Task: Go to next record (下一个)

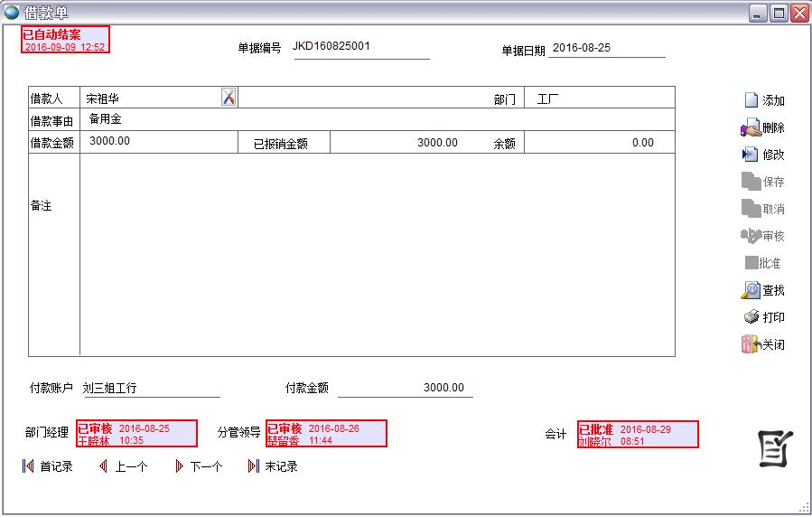Action: [x=179, y=466]
